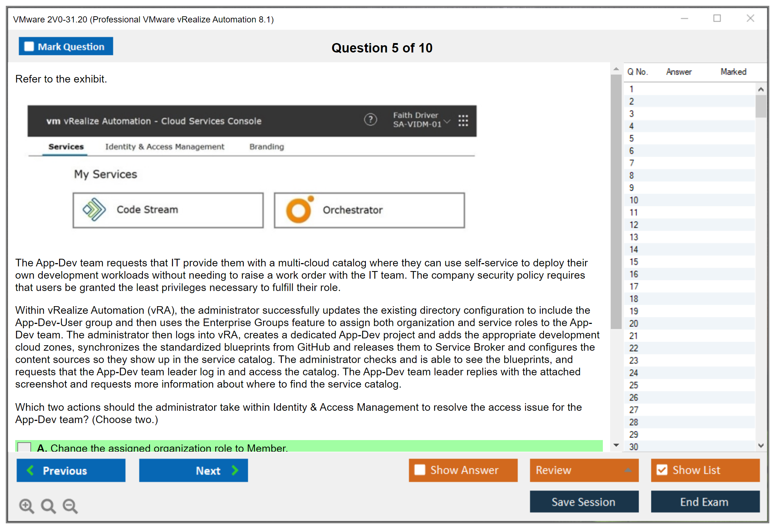Click the zoom out magnifier icon

pos(70,506)
